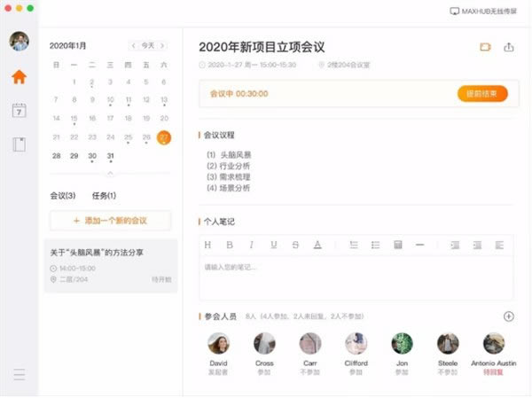532x398 pixels.
Task: Click 添加一个新的会议 button
Action: (110, 221)
